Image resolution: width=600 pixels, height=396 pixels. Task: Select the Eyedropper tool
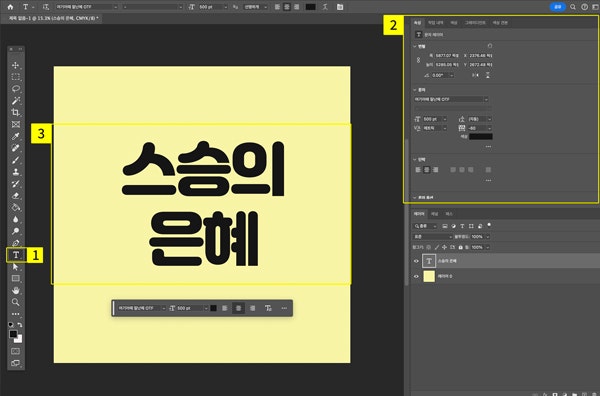pyautogui.click(x=16, y=136)
